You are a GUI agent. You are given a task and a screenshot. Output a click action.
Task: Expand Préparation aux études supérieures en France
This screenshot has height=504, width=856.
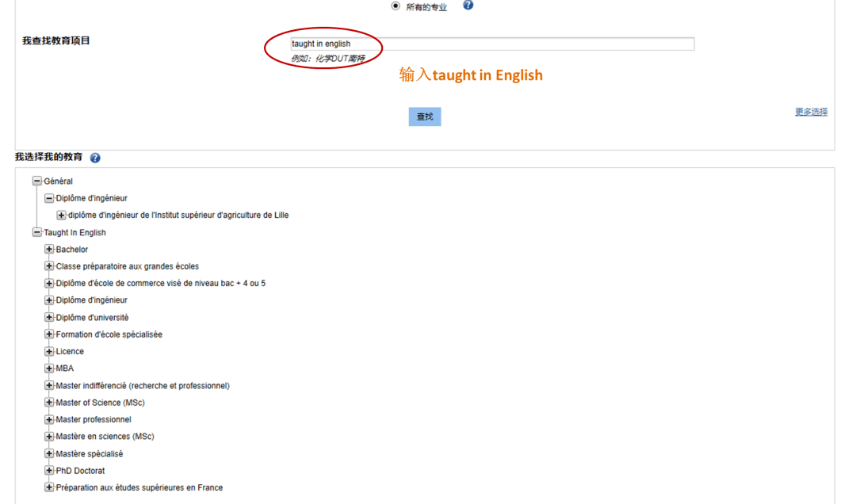click(49, 487)
